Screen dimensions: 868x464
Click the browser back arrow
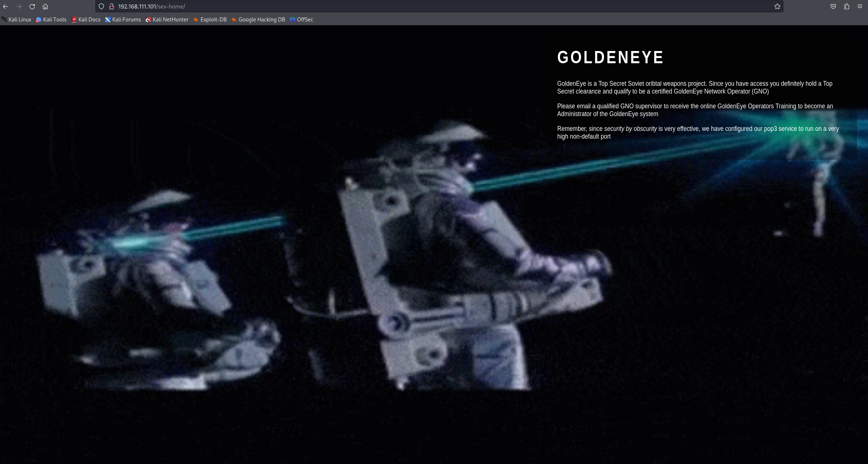tap(6, 7)
